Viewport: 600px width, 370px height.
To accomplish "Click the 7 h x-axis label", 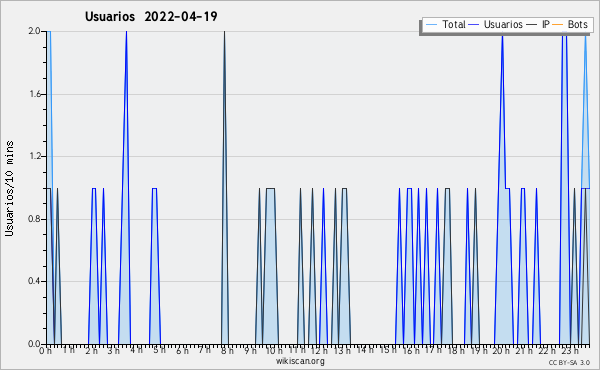I will coord(205,350).
